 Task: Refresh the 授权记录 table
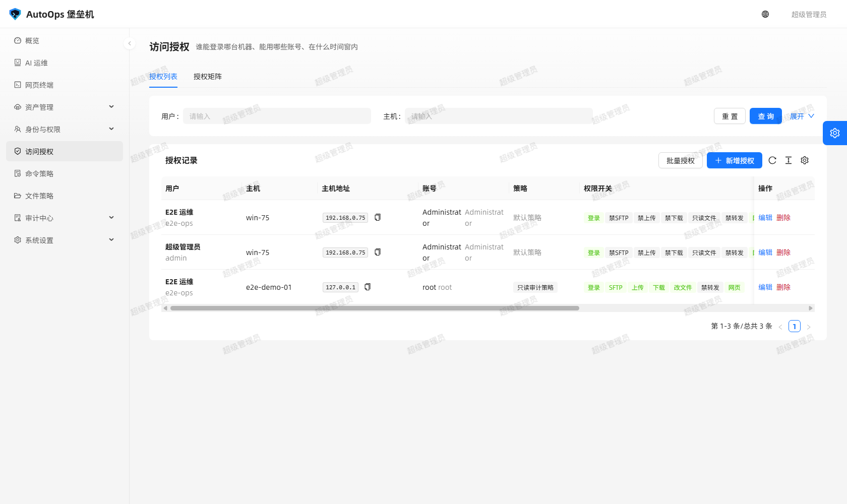(x=772, y=160)
